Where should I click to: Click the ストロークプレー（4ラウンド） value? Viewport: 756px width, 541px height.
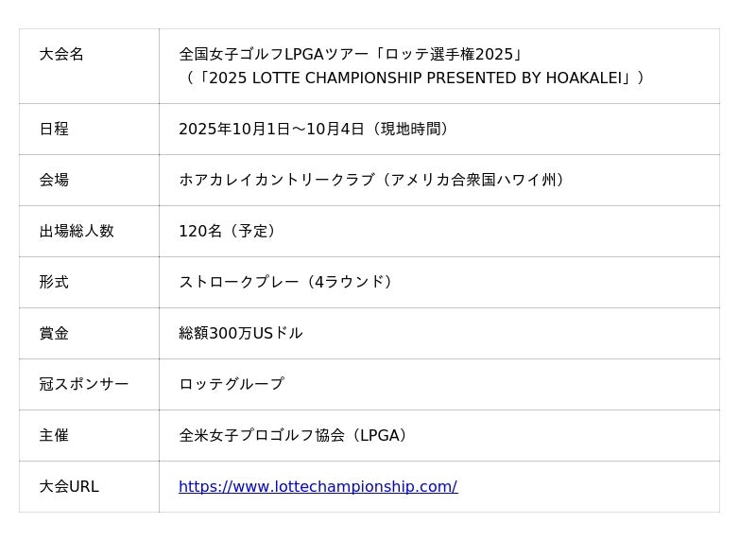pyautogui.click(x=285, y=283)
